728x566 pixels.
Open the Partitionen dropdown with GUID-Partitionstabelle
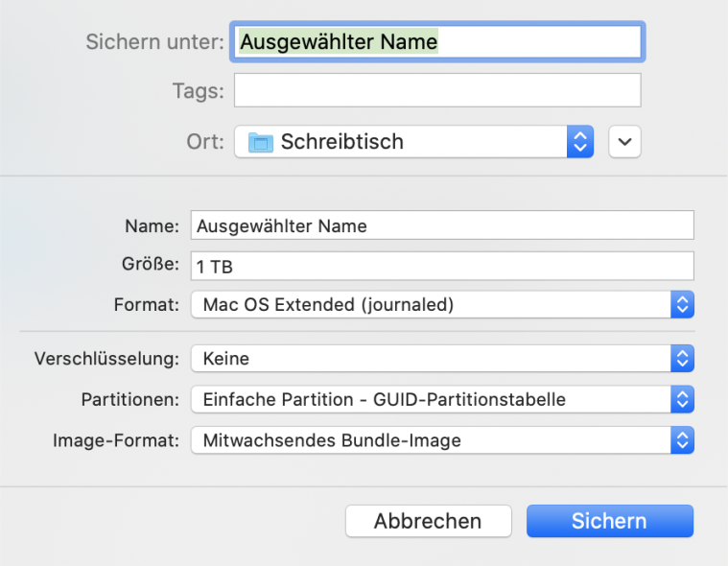coord(442,399)
